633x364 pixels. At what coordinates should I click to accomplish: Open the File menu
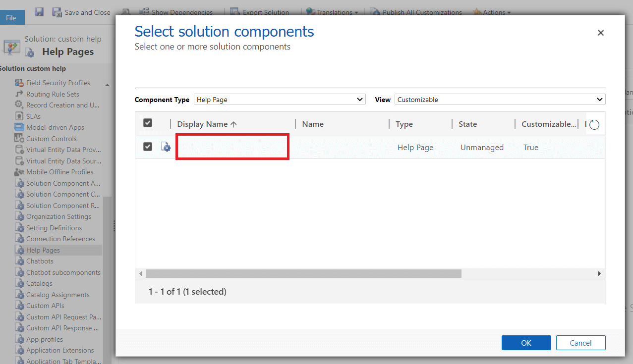(x=12, y=17)
